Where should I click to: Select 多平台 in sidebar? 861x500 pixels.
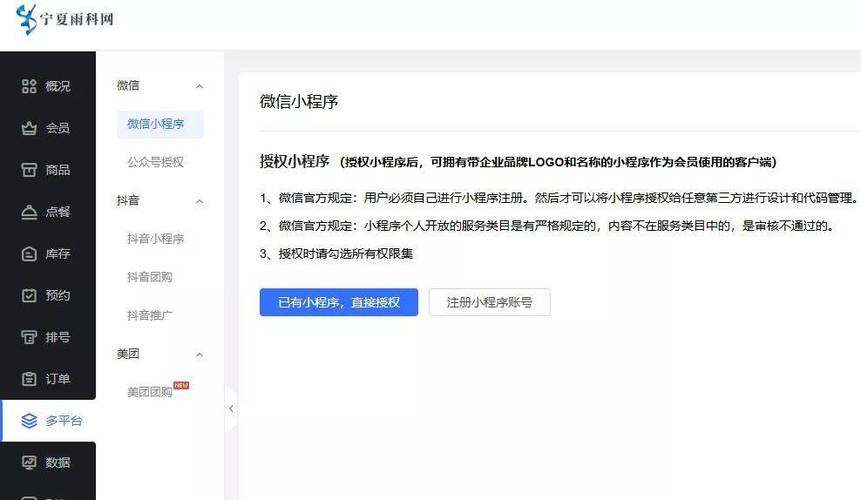point(48,421)
